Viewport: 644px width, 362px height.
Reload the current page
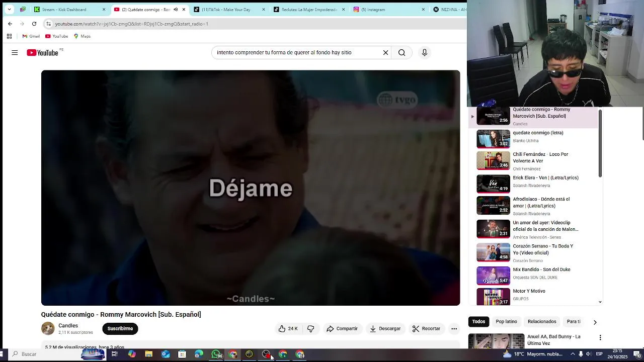pos(34,24)
